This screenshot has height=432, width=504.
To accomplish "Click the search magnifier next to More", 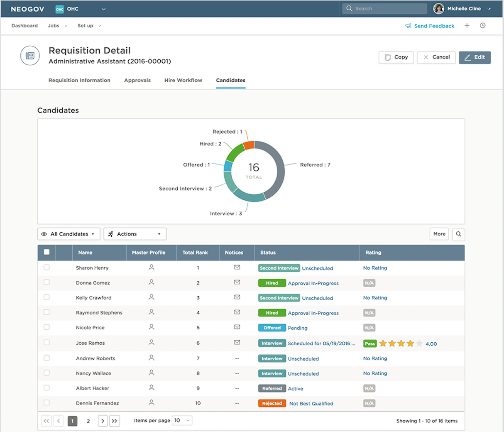I will click(x=458, y=234).
